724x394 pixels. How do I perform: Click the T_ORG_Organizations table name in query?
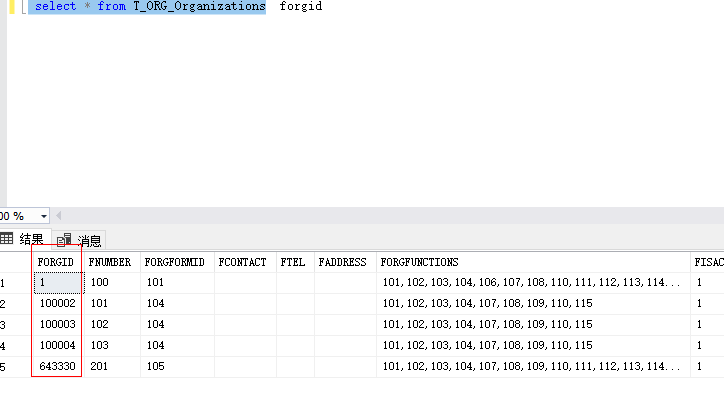(x=199, y=6)
